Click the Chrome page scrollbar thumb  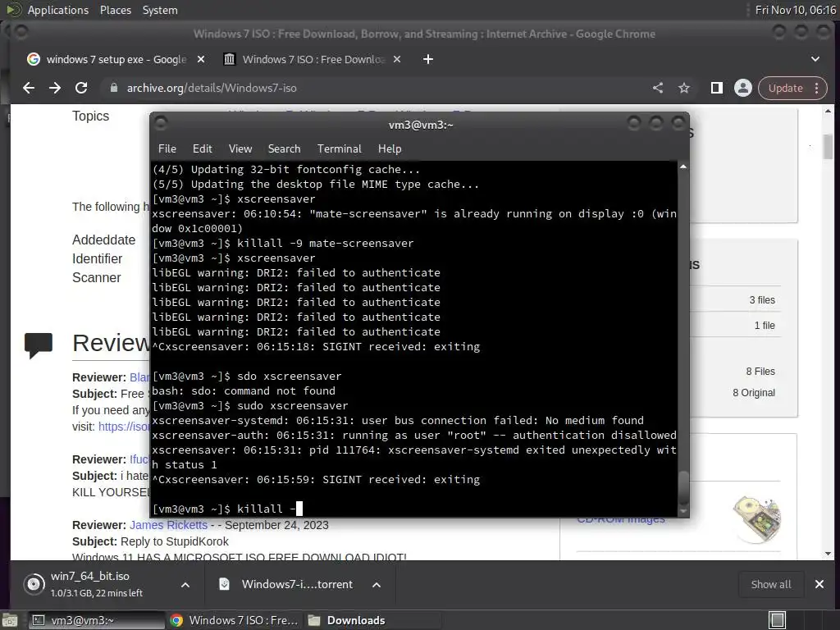pyautogui.click(x=829, y=146)
